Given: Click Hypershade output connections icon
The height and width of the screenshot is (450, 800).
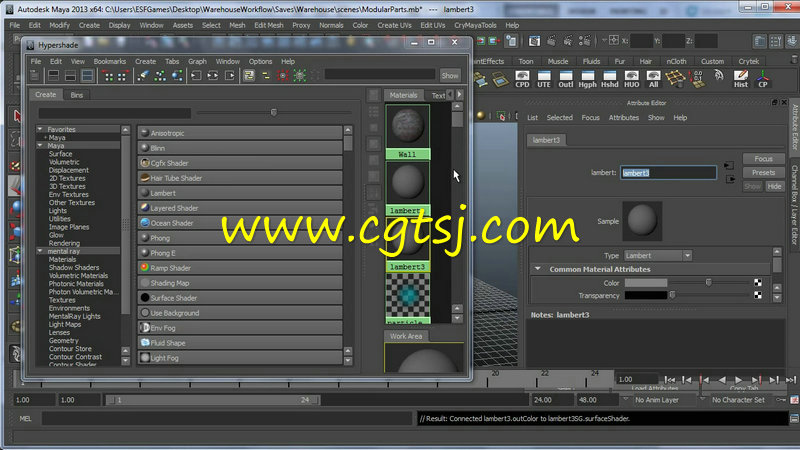Looking at the screenshot, I should click(230, 76).
